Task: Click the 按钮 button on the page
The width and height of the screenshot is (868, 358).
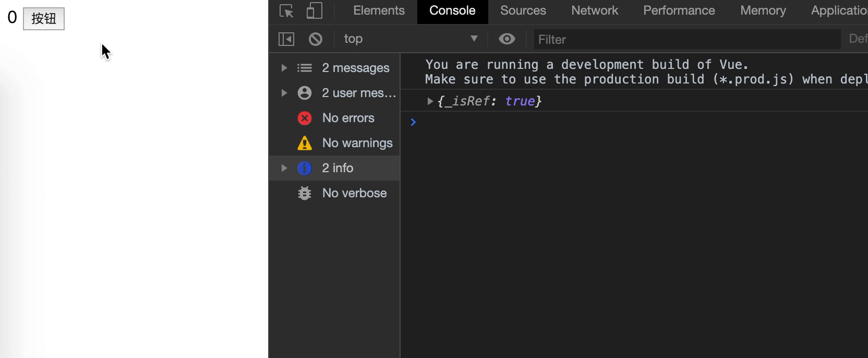Action: pos(44,19)
